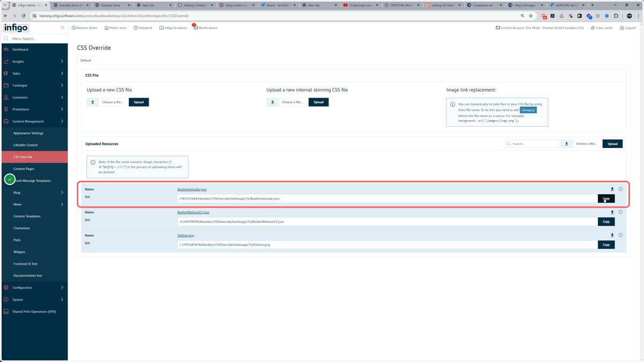Open Shared Print Operations (SPO)

pyautogui.click(x=34, y=312)
